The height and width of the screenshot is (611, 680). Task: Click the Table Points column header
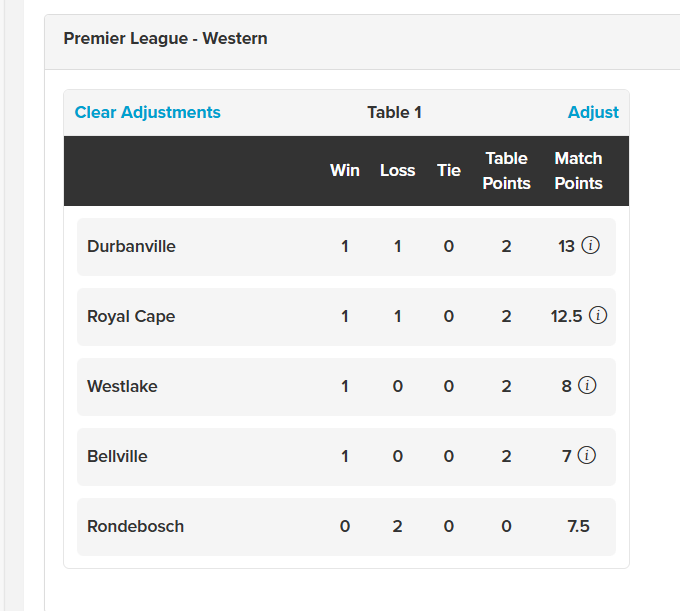click(x=506, y=171)
